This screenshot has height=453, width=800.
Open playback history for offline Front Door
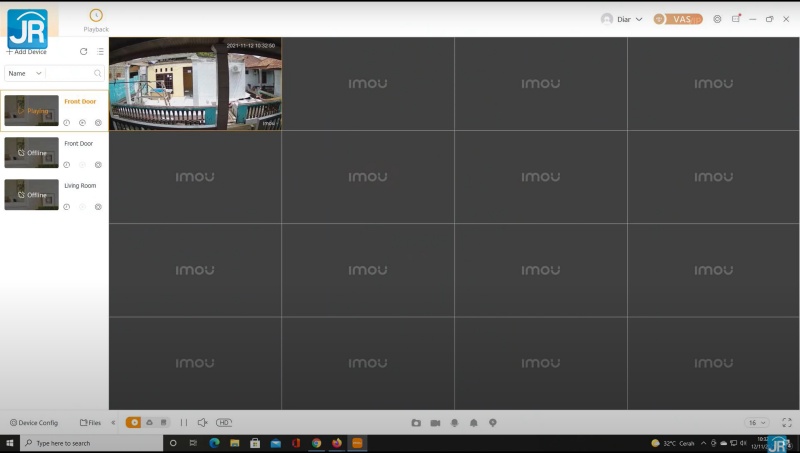click(67, 165)
